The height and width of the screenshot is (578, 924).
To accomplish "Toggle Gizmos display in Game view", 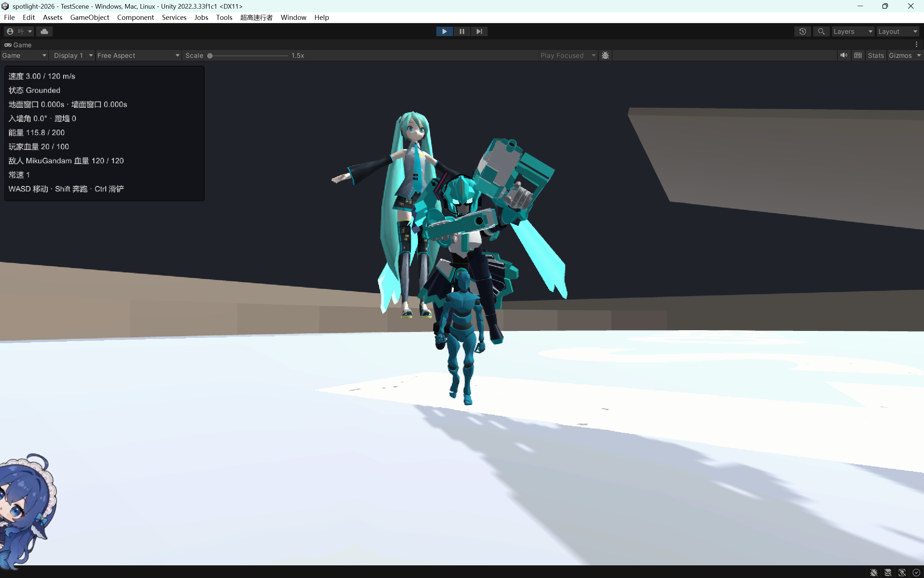I will click(x=900, y=55).
